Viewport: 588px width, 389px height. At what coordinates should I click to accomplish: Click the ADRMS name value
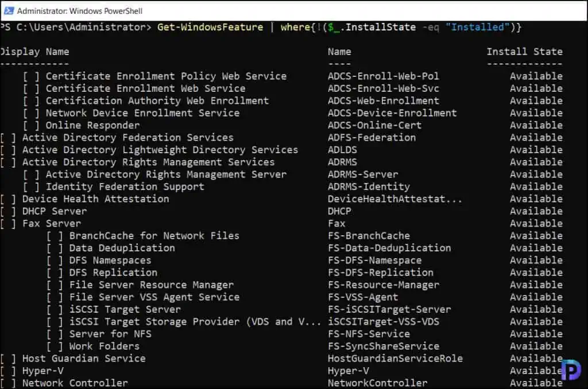(x=342, y=162)
